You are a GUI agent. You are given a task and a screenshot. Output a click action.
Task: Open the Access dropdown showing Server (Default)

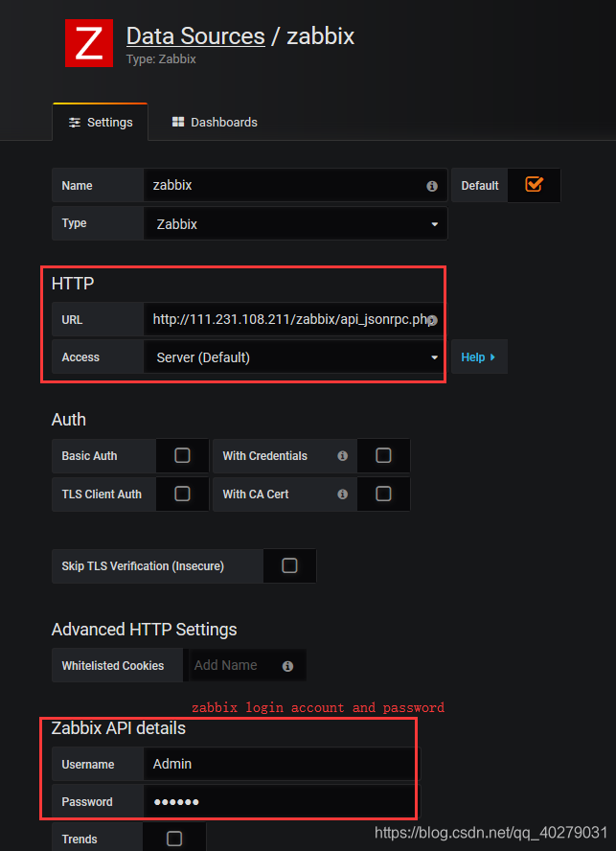296,357
